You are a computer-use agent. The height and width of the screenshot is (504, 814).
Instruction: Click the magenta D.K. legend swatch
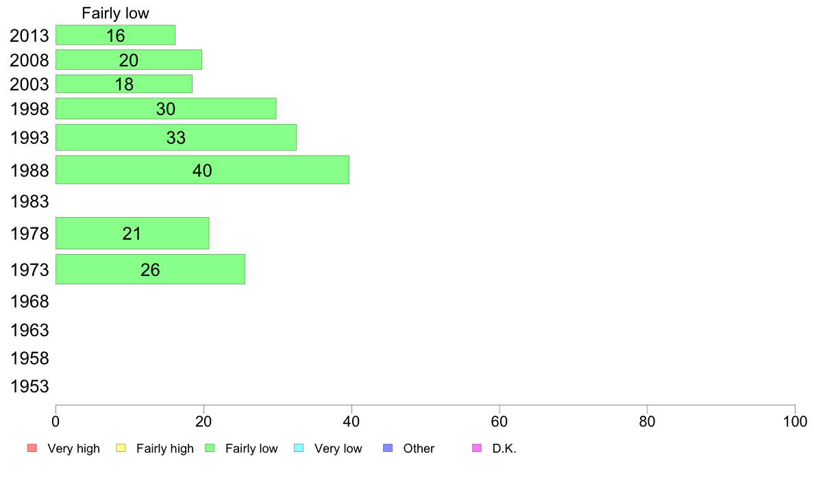coord(477,448)
